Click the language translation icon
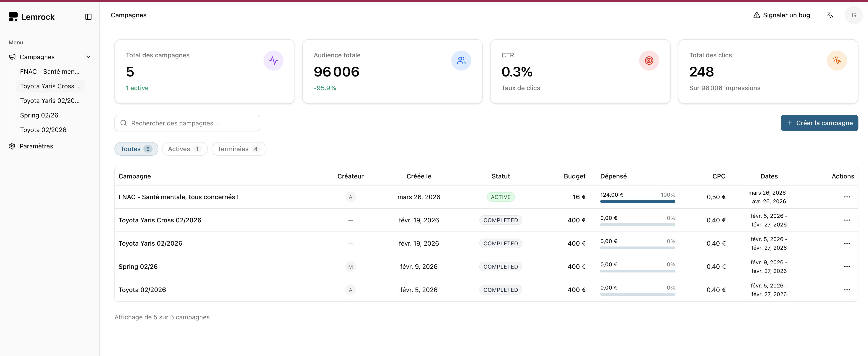Screen dimensions: 868x356 pos(830,15)
